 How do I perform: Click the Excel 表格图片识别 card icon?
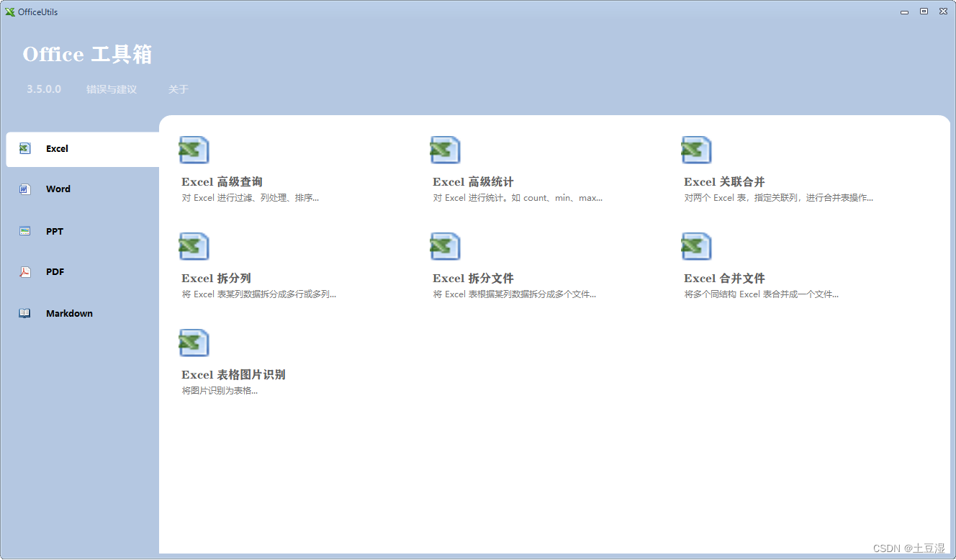194,343
